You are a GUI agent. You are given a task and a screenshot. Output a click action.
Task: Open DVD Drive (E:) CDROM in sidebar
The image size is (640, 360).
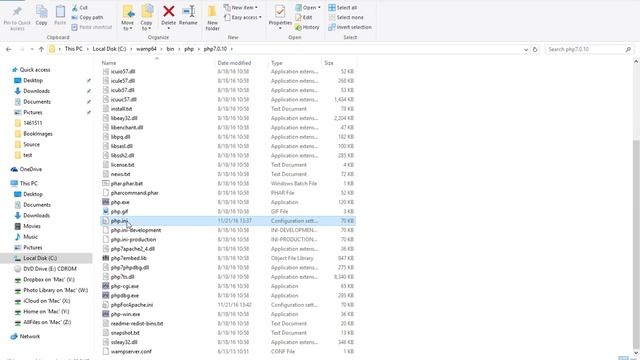(x=50, y=269)
